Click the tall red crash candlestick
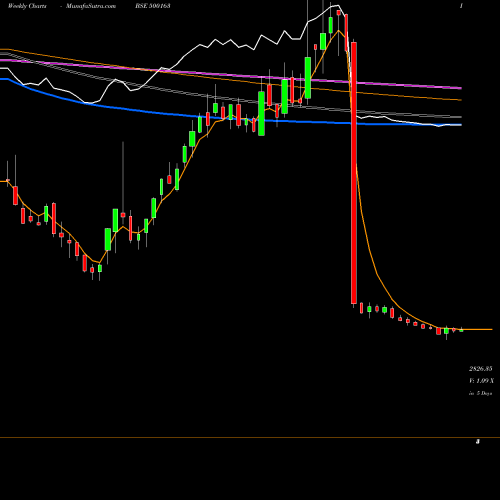Screen dimensions: 500x500 click(354, 173)
